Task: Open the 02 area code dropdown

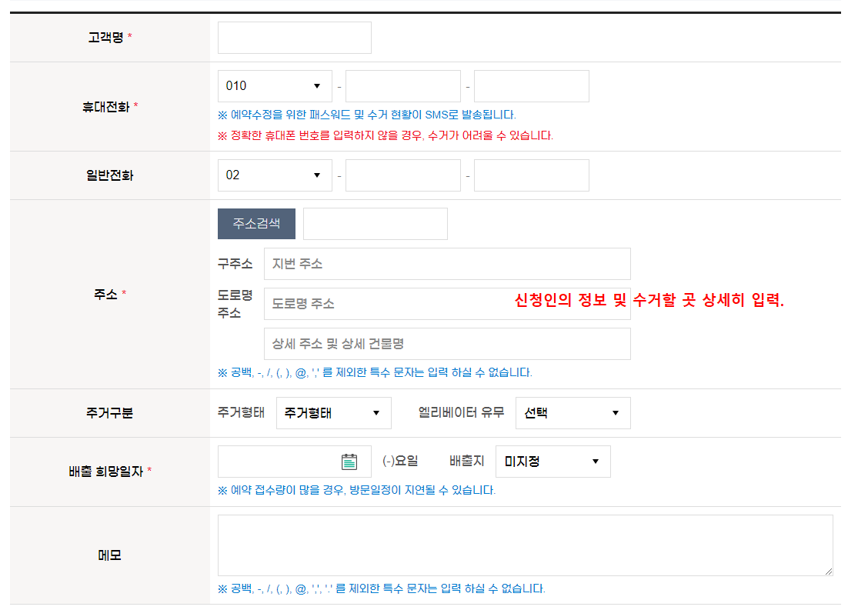Action: point(275,175)
